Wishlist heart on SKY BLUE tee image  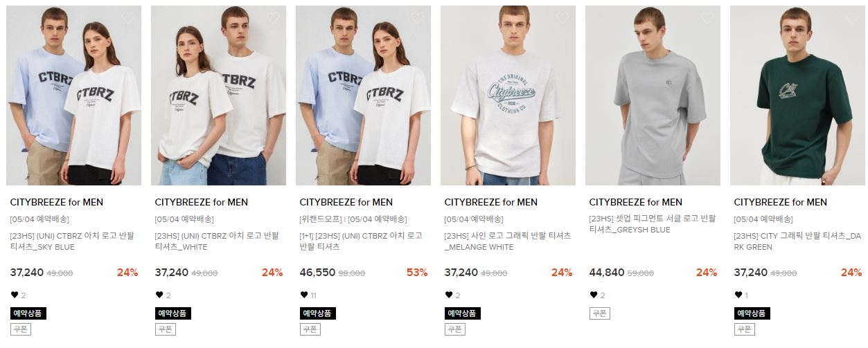(128, 18)
